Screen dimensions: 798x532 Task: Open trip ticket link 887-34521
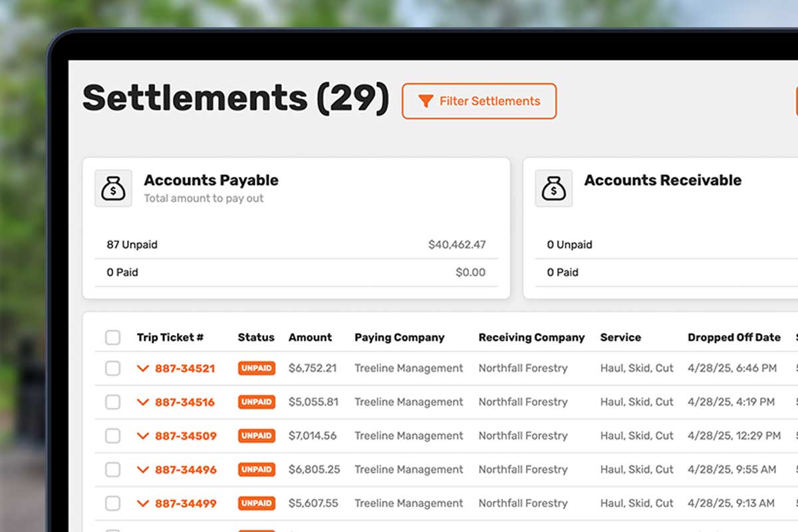185,368
